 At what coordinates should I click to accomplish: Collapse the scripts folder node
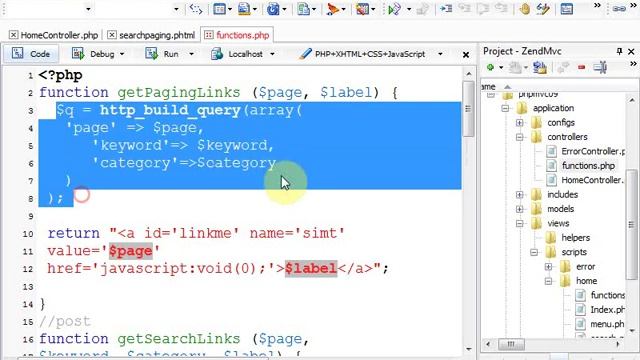[534, 252]
